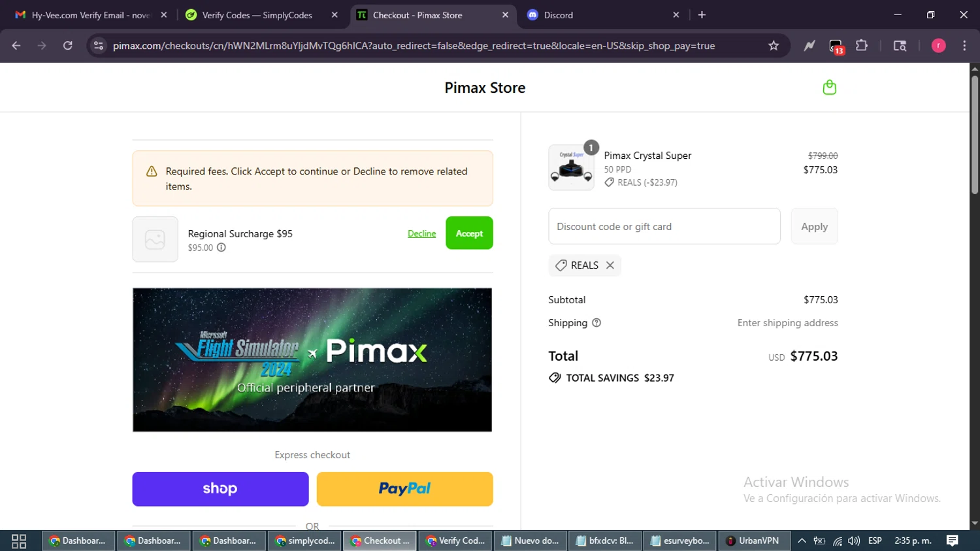Click the Pimax Crystal Super product name
Viewport: 980px width, 551px height.
[x=647, y=156]
